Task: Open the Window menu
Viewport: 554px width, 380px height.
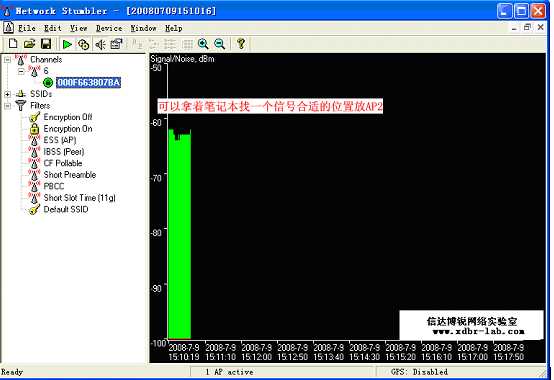Action: click(x=143, y=28)
